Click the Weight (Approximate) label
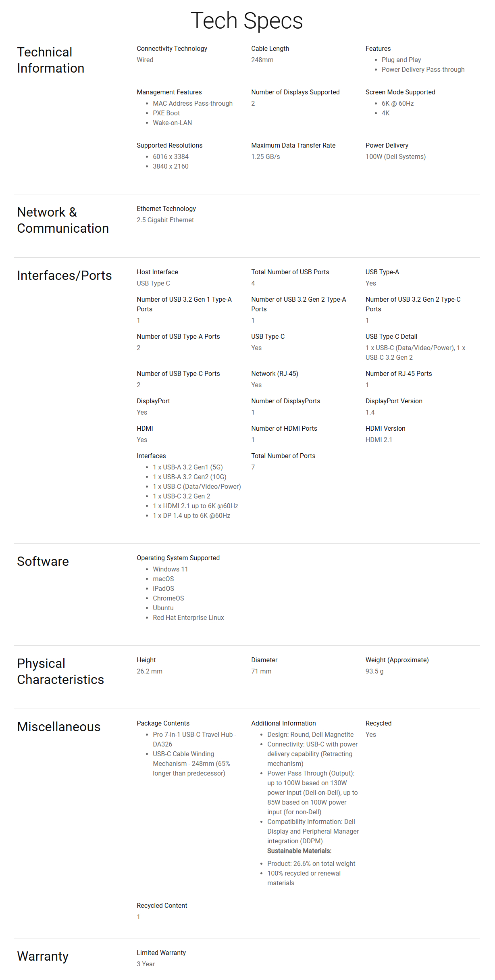The width and height of the screenshot is (495, 980). 397,660
